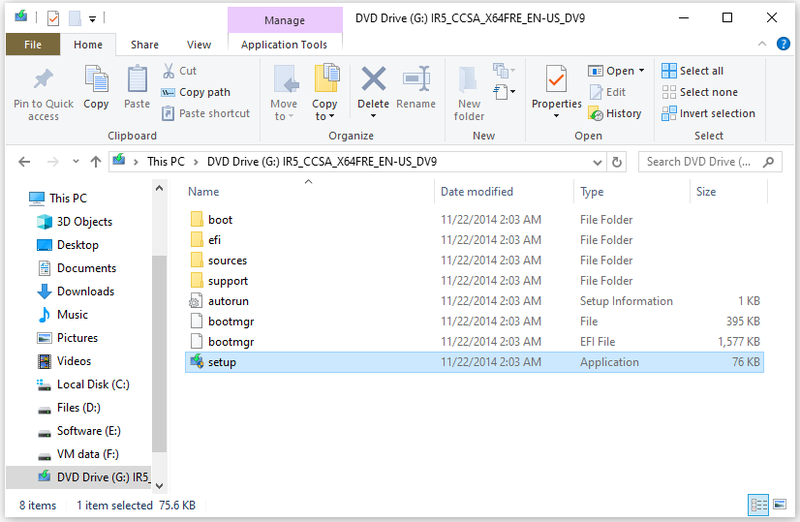Click the Delete red X icon
This screenshot has height=522, width=800.
point(373,79)
